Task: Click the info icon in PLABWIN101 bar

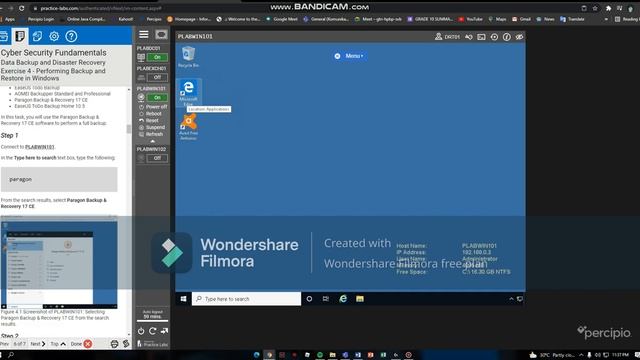Action: click(507, 37)
